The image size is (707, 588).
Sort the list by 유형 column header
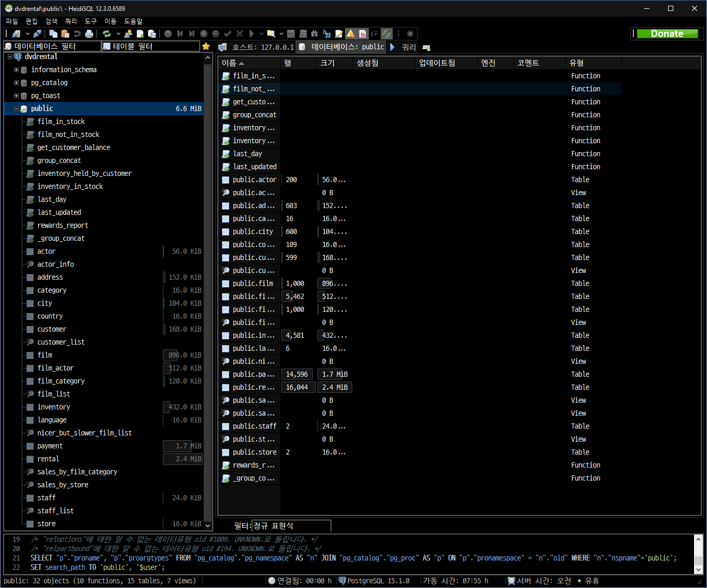coord(593,63)
